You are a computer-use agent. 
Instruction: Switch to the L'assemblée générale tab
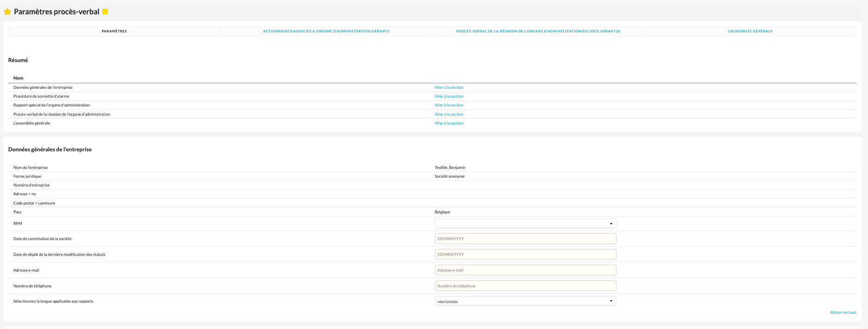[750, 31]
